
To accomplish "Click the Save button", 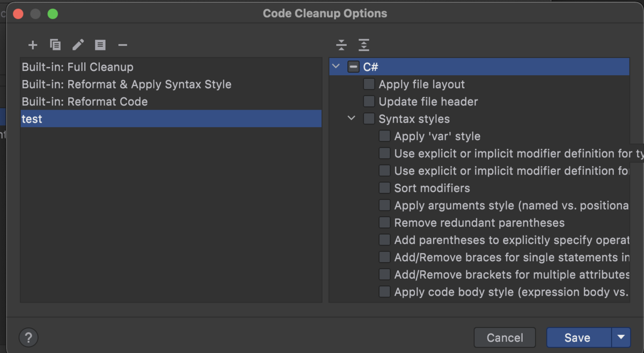I will pos(577,337).
